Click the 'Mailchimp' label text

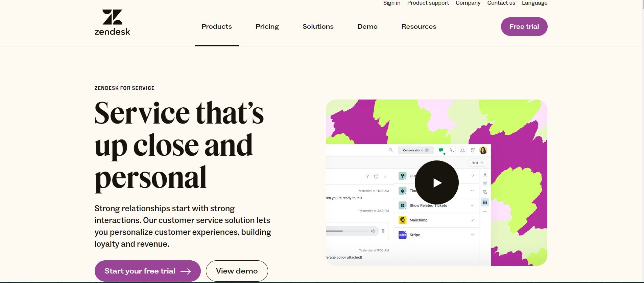(x=419, y=220)
